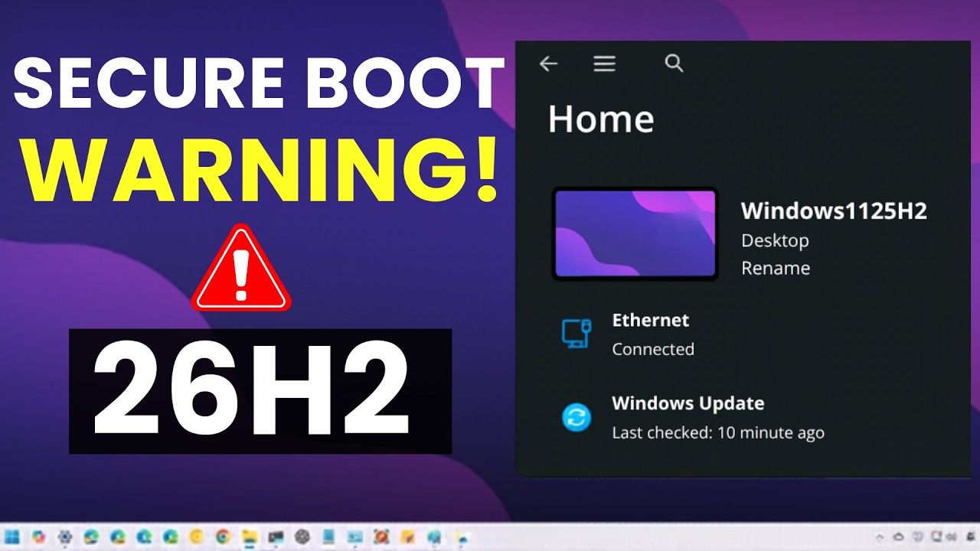The width and height of the screenshot is (980, 551).
Task: Open File Explorer from the taskbar
Action: 250,537
